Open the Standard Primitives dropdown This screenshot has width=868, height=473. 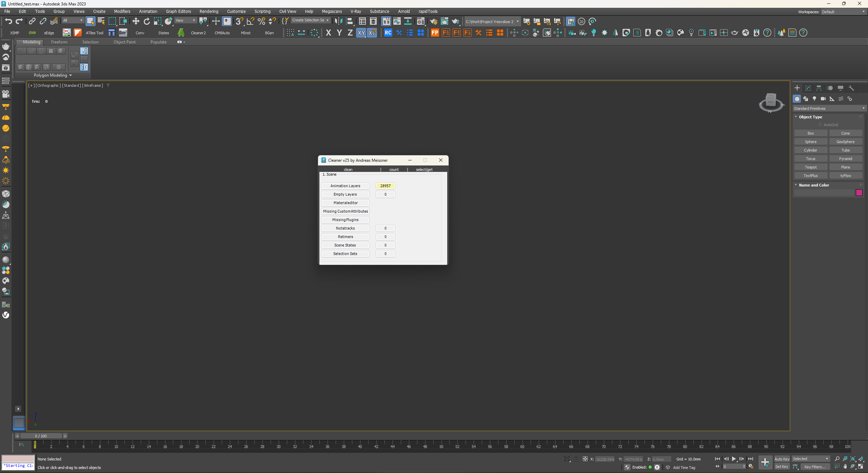click(829, 109)
